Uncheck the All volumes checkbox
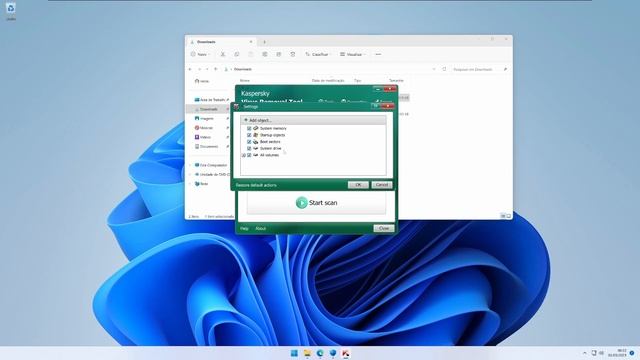The width and height of the screenshot is (640, 360). 249,155
